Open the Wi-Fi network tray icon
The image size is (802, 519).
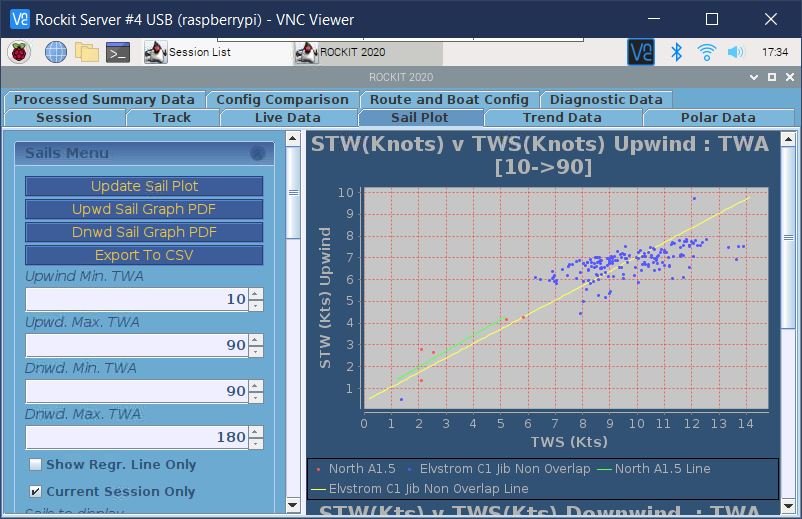pyautogui.click(x=706, y=52)
